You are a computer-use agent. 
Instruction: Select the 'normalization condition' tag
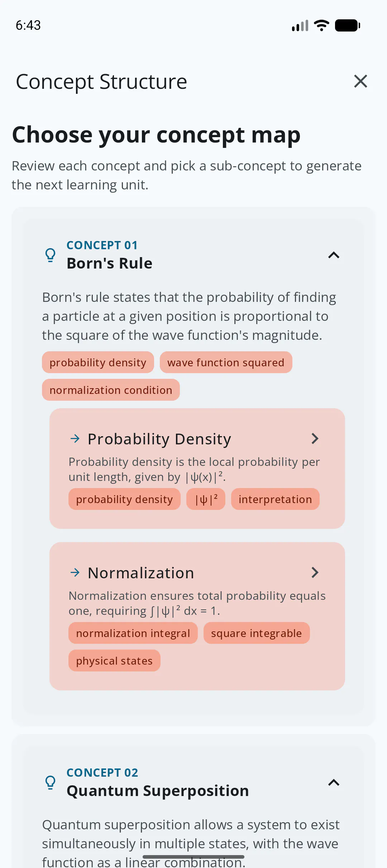click(111, 390)
